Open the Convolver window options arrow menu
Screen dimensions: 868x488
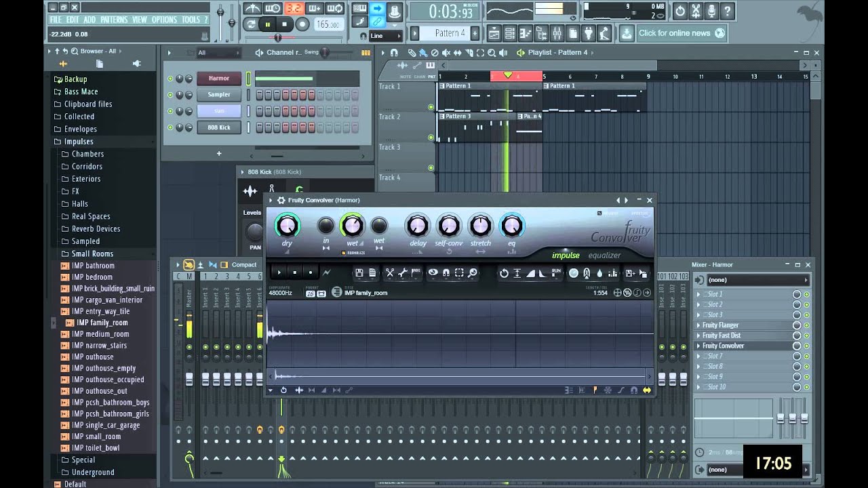coord(271,200)
